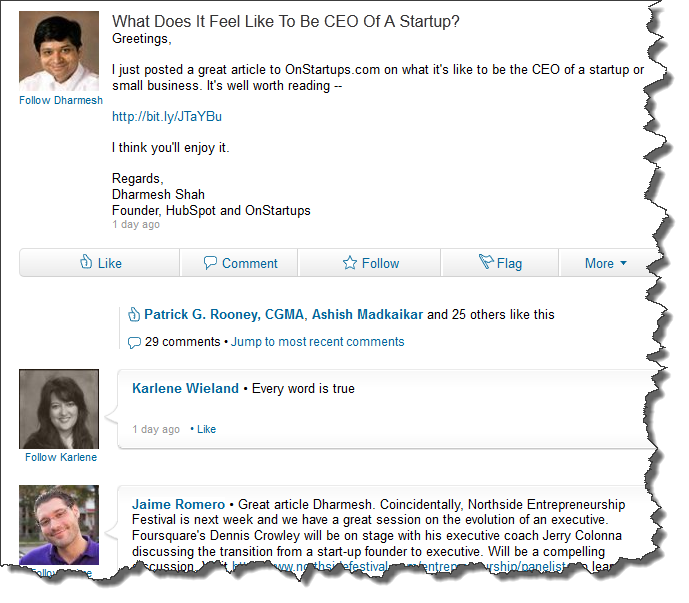This screenshot has width=689, height=603.
Task: Click the 'Every word is true' comment text
Action: pyautogui.click(x=303, y=389)
